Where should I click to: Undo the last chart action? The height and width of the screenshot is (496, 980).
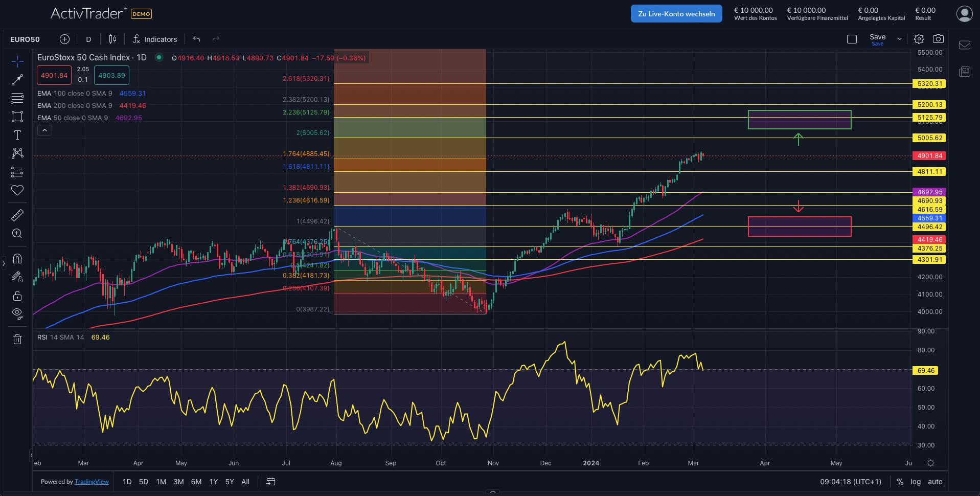pyautogui.click(x=196, y=38)
